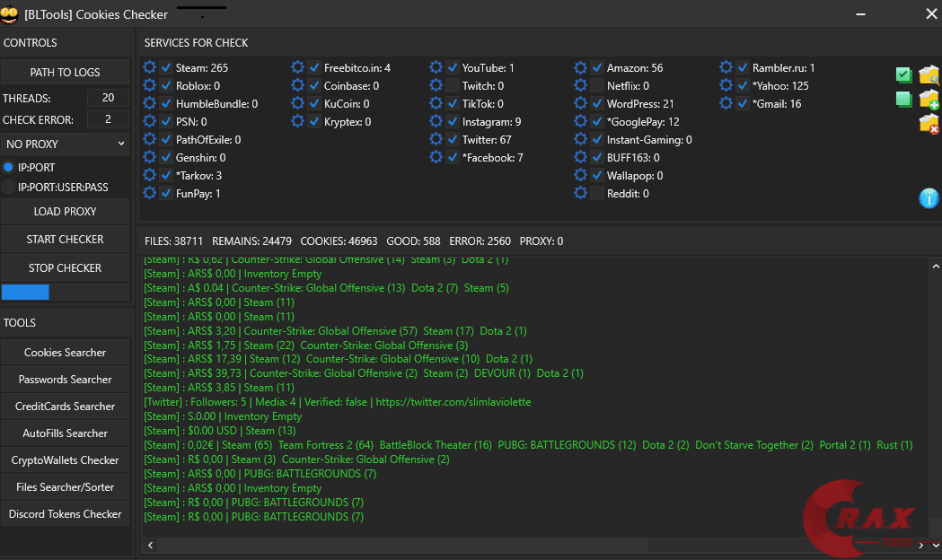This screenshot has width=942, height=560.
Task: Click the Coinbase gear icon
Action: 297,85
